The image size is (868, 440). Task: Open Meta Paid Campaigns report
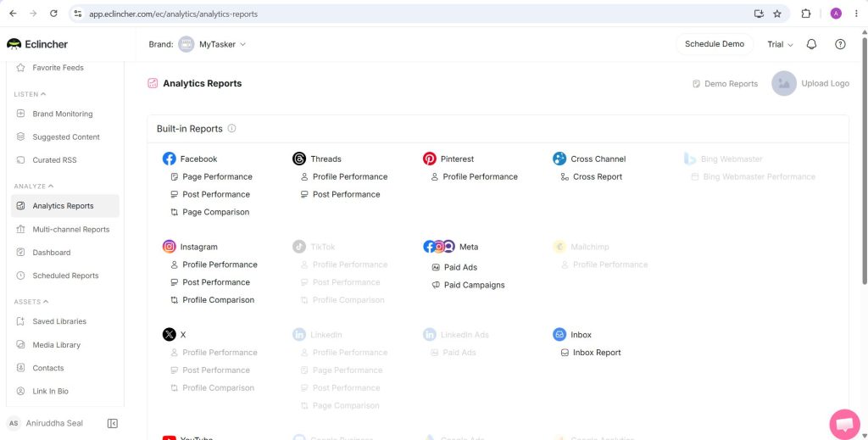(x=468, y=285)
